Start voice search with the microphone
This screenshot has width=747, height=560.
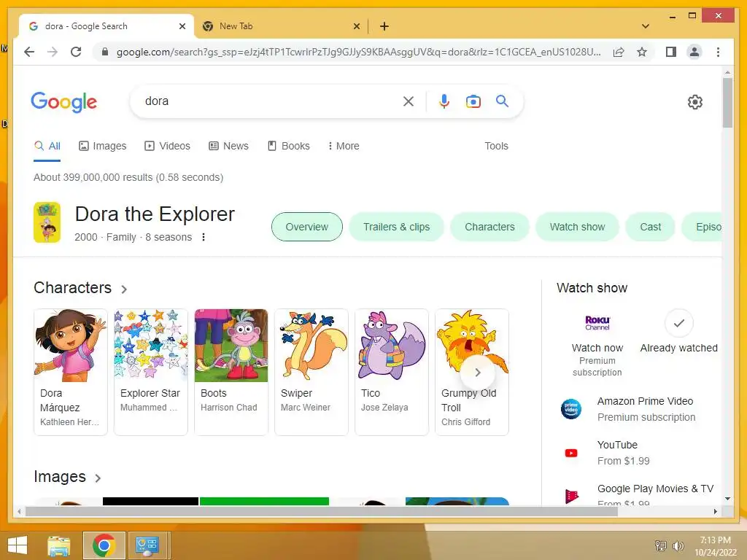pyautogui.click(x=444, y=101)
